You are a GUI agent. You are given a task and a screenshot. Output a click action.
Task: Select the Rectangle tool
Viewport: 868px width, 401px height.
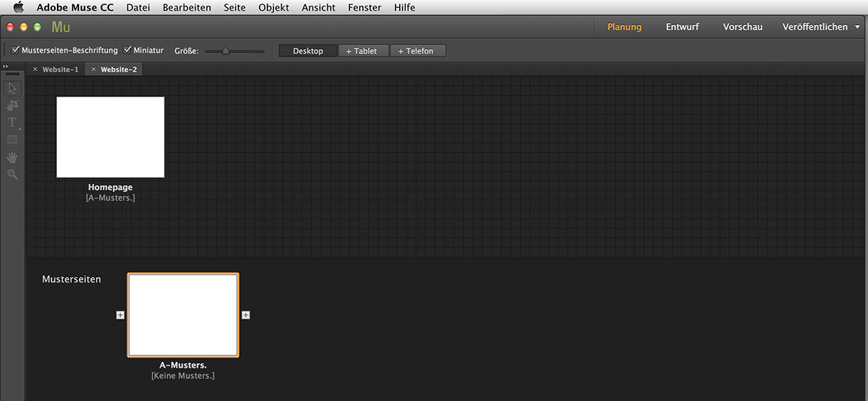coord(12,140)
